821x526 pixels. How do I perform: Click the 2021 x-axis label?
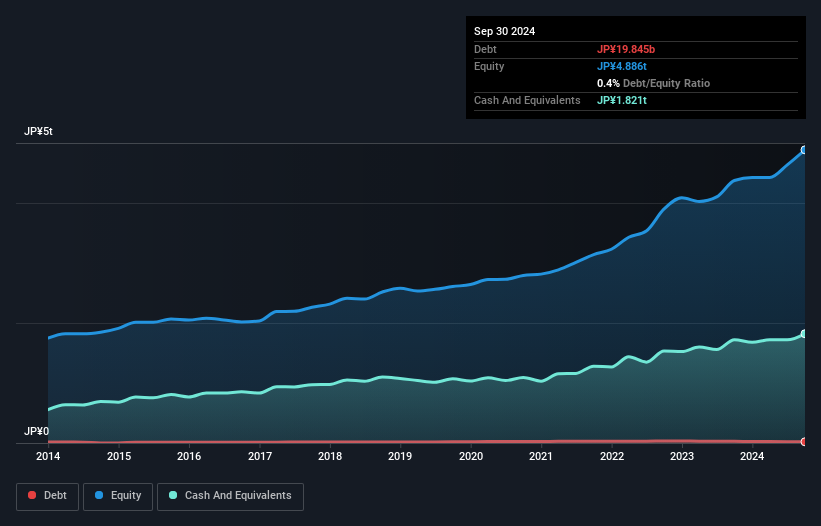(541, 457)
